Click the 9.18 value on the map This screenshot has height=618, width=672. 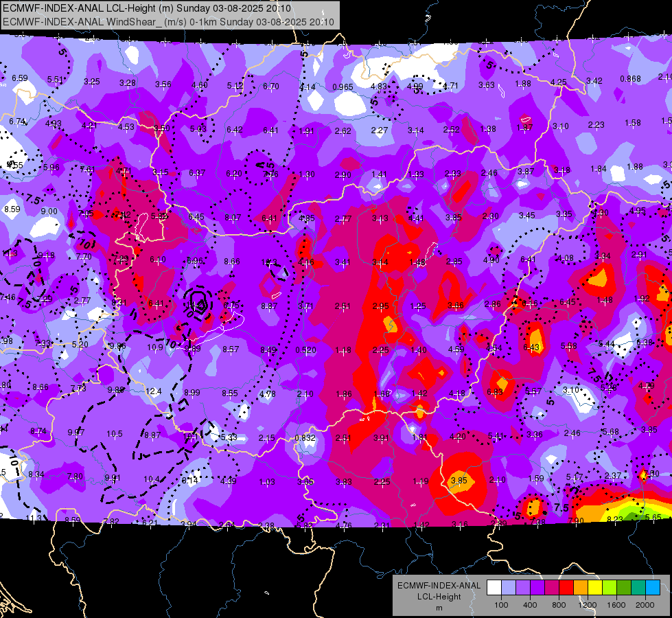pos(47,255)
